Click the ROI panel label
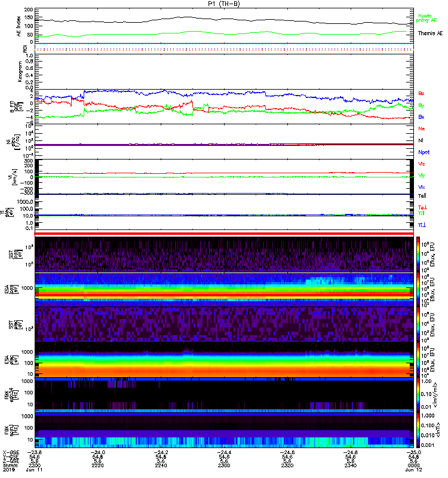The height and width of the screenshot is (478, 448). (x=25, y=49)
